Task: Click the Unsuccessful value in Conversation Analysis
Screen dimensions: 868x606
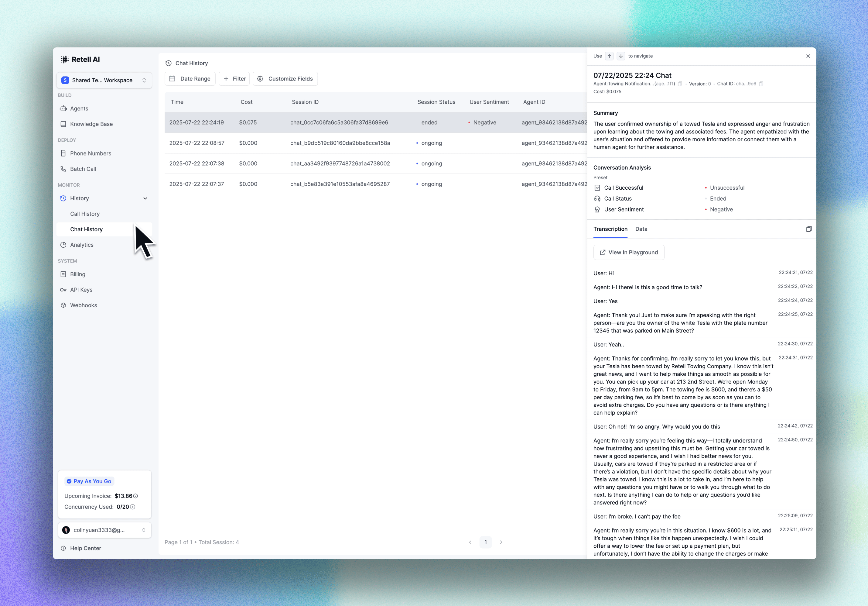Action: (x=726, y=188)
